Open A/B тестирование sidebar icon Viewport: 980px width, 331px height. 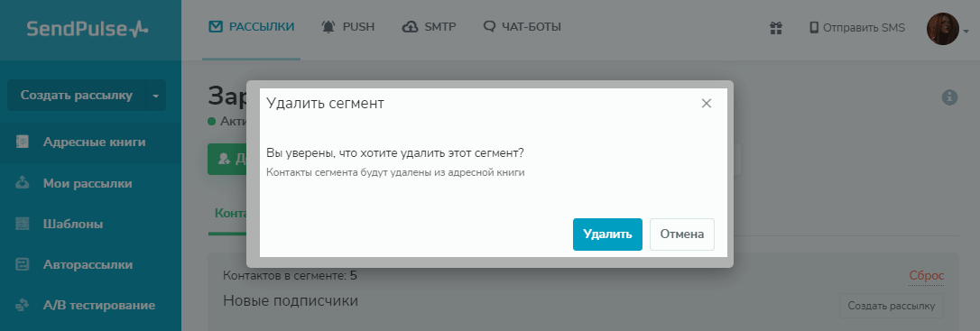click(23, 306)
